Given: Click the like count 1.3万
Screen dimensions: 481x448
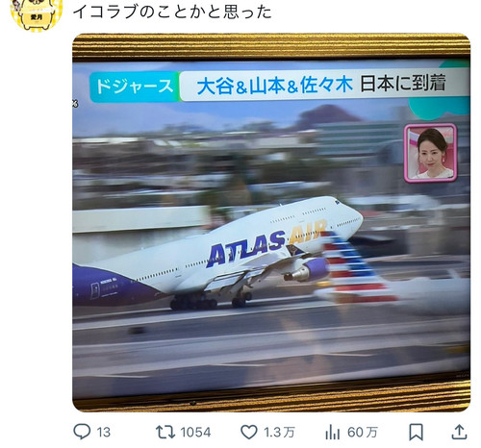Looking at the screenshot, I should (x=279, y=433).
